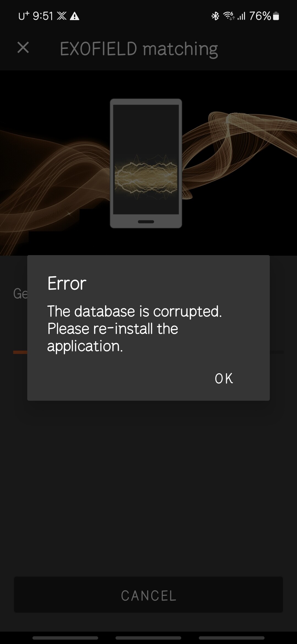Tap OK in the Error dialog

coord(224,378)
